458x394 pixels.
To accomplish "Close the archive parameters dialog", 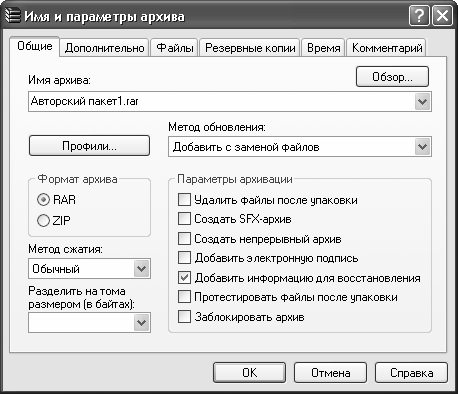I will pyautogui.click(x=442, y=16).
